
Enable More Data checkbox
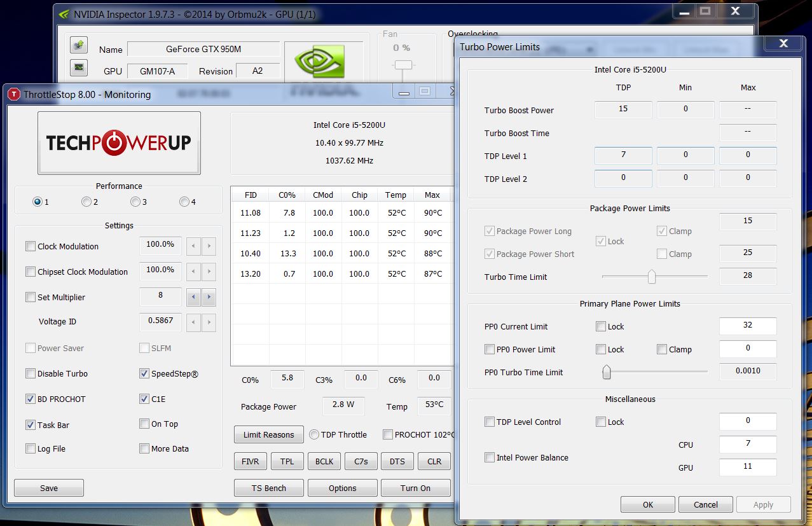pyautogui.click(x=144, y=448)
